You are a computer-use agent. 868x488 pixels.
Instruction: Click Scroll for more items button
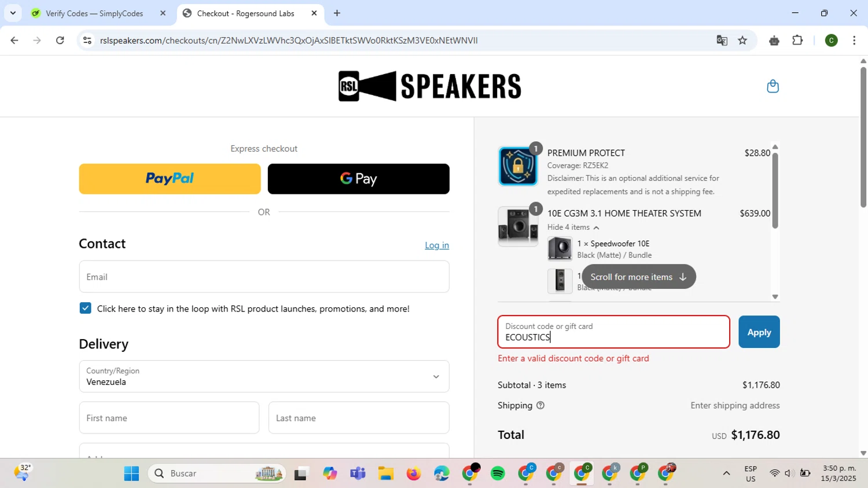click(638, 277)
